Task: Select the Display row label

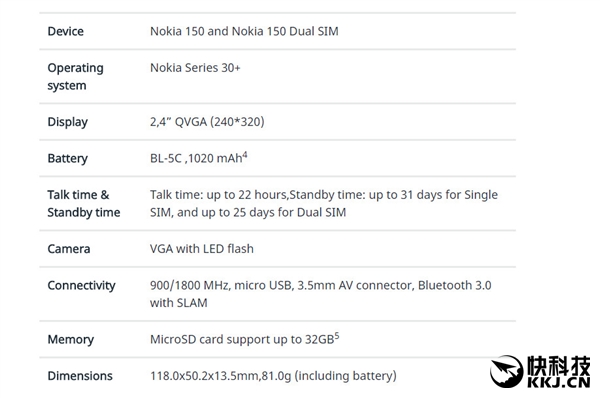Action: 68,122
